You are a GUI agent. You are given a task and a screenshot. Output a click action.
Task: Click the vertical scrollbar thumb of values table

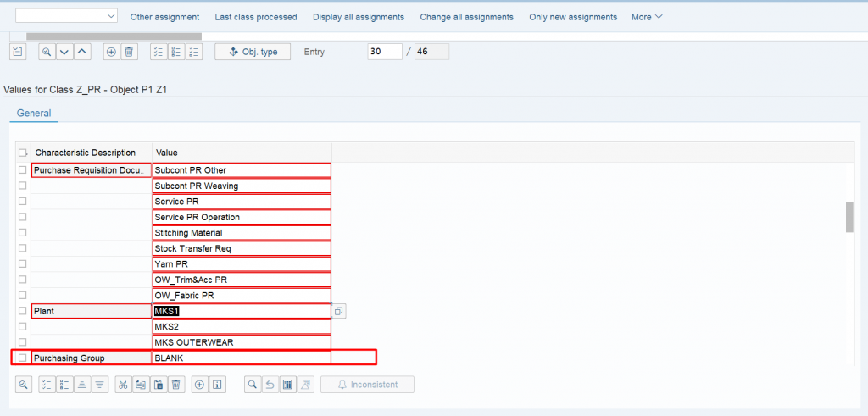pos(849,218)
